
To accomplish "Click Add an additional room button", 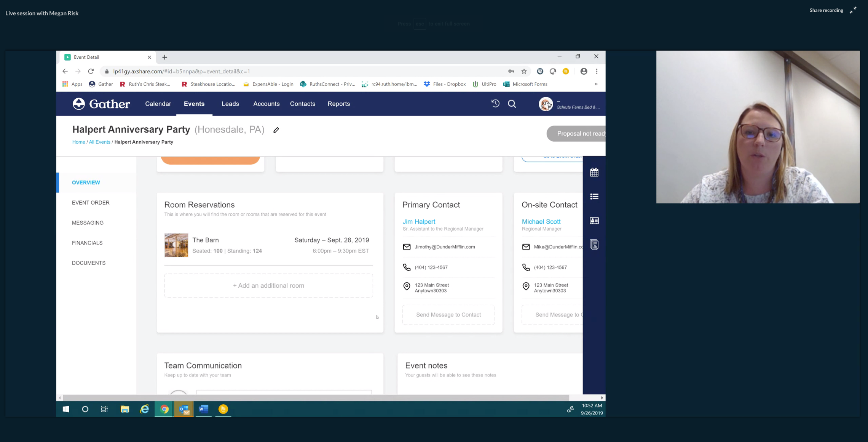I will click(268, 285).
